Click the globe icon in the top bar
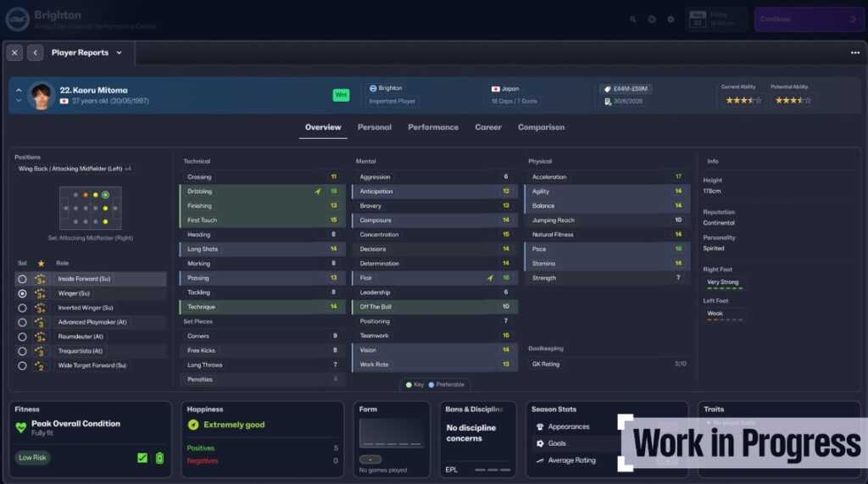This screenshot has width=868, height=484. tap(652, 19)
